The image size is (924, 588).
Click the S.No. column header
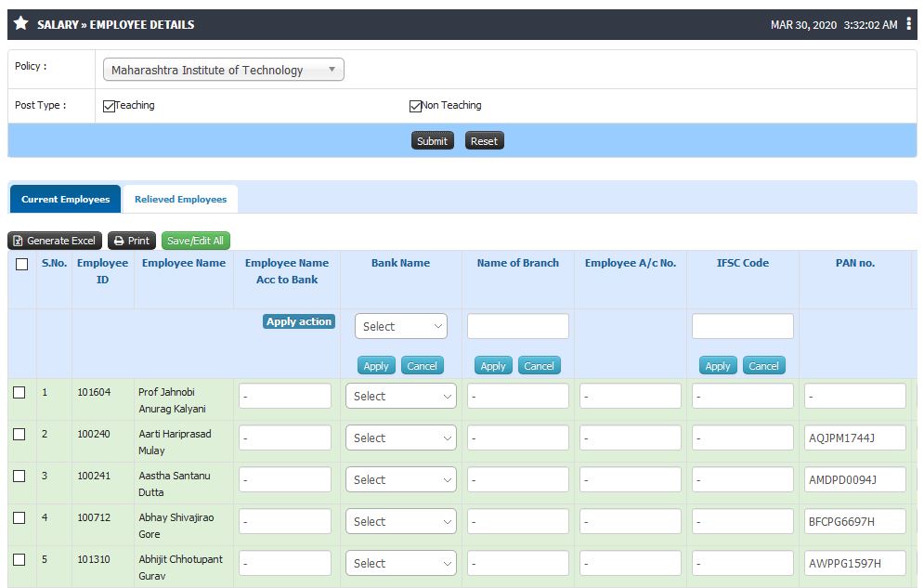pos(54,263)
